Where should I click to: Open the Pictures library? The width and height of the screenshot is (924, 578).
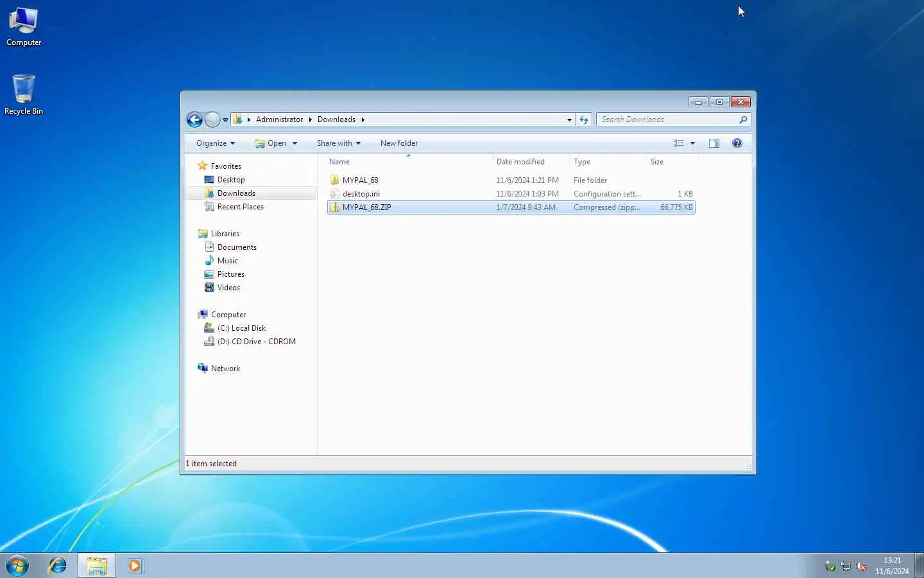pos(230,274)
